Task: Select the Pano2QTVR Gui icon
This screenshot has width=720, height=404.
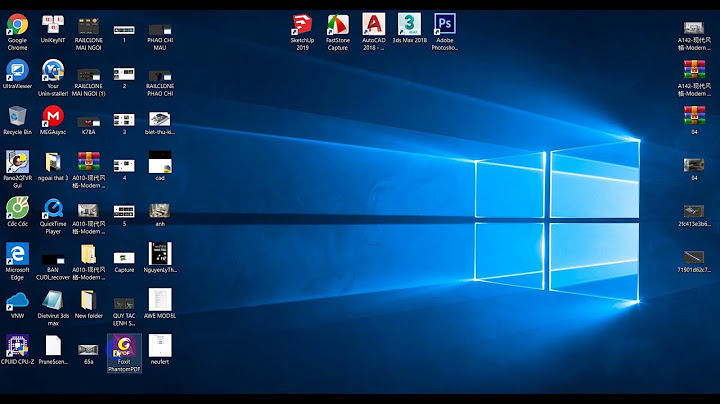Action: [x=17, y=162]
